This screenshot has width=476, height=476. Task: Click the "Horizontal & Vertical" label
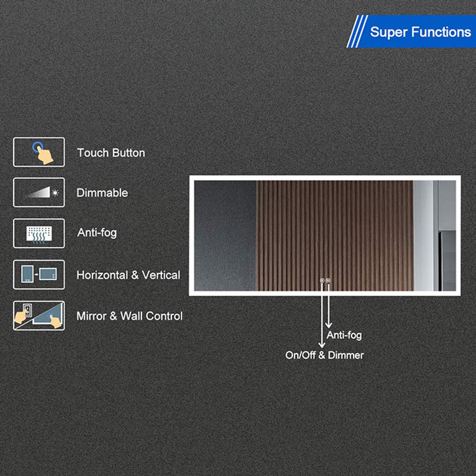(129, 275)
